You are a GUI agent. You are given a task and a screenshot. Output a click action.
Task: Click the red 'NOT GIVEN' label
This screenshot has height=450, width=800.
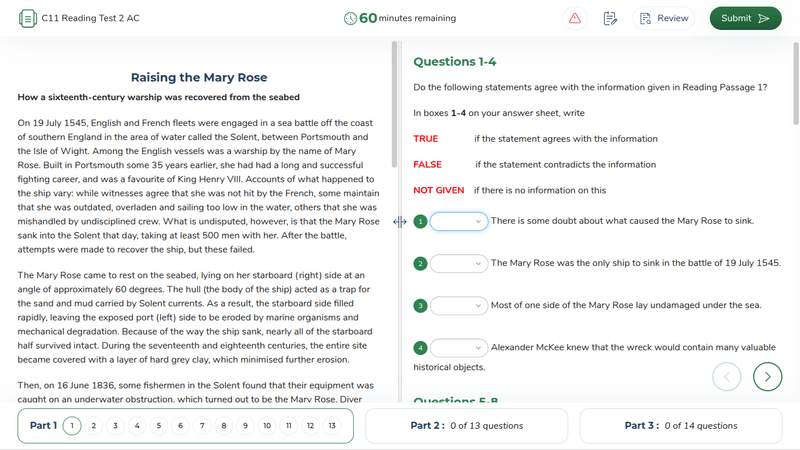click(x=439, y=190)
